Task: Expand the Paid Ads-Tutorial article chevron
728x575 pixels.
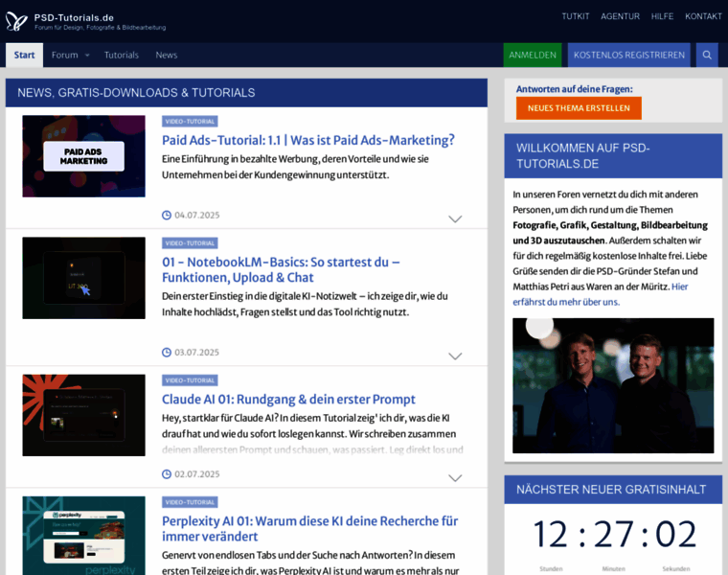Action: pos(455,218)
